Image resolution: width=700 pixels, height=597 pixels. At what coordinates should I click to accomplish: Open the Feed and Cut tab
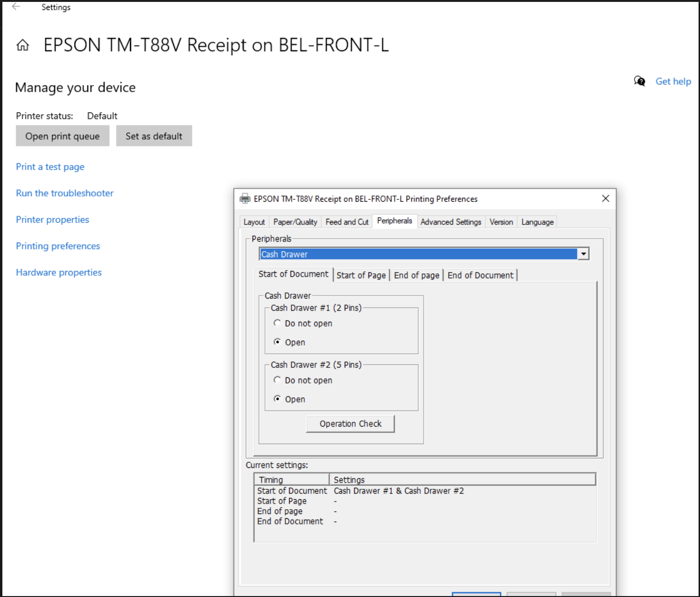(x=347, y=222)
